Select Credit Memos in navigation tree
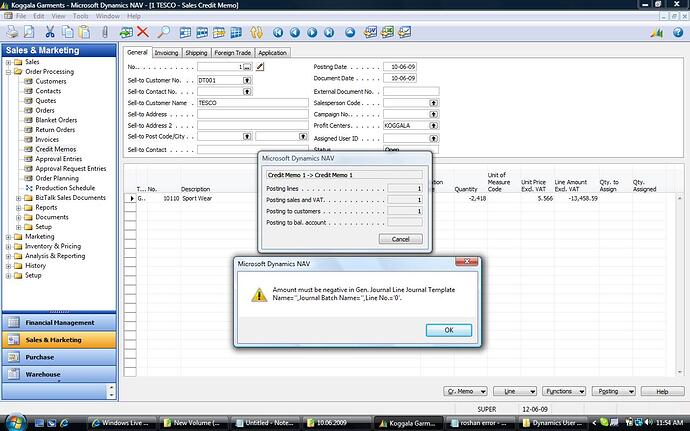This screenshot has width=690, height=431. 55,149
